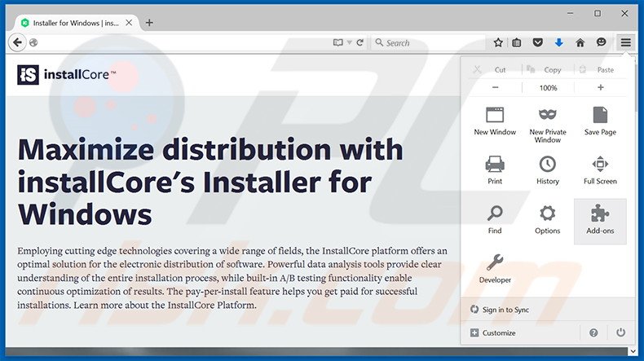Go back using the back arrow
644x361 pixels.
point(17,42)
